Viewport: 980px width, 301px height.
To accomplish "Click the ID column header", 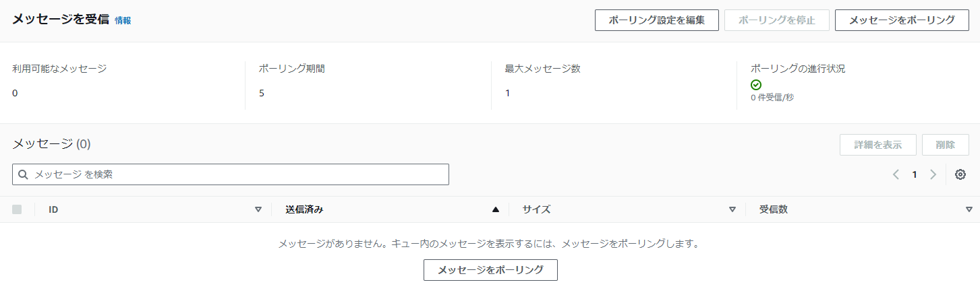I will (x=53, y=209).
